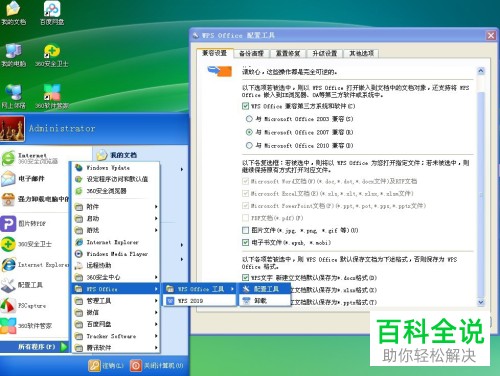Expand the 360安全中心 programs submenu

(116, 277)
